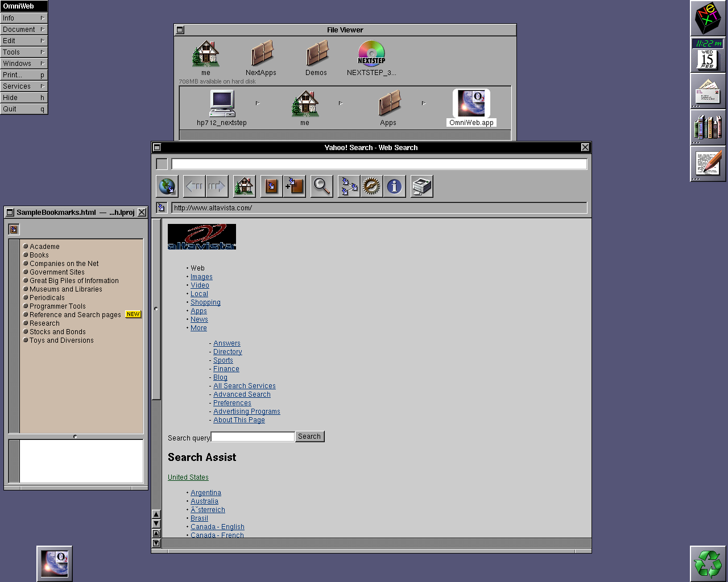The height and width of the screenshot is (582, 728).
Task: Choose Print... from the OmniWeb menu
Action: tap(24, 75)
